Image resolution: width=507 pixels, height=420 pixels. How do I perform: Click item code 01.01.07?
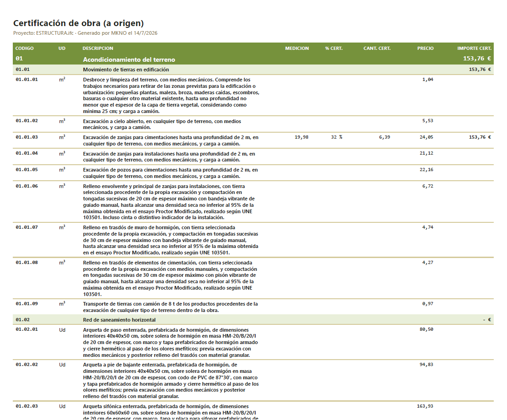click(27, 227)
